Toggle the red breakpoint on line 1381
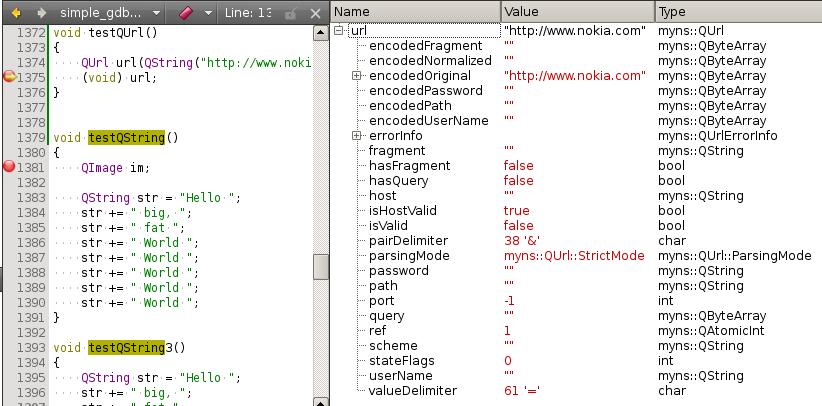 10,167
